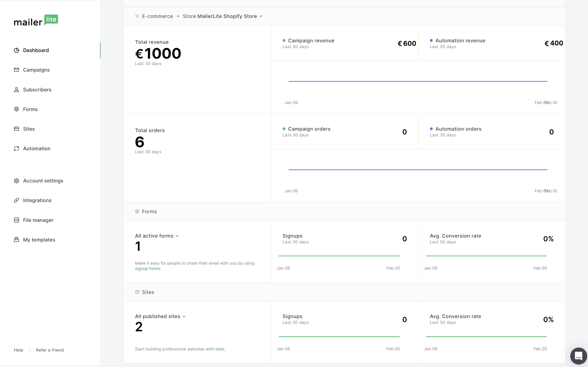Open the All active forms dropdown
The height and width of the screenshot is (367, 588).
pos(157,236)
